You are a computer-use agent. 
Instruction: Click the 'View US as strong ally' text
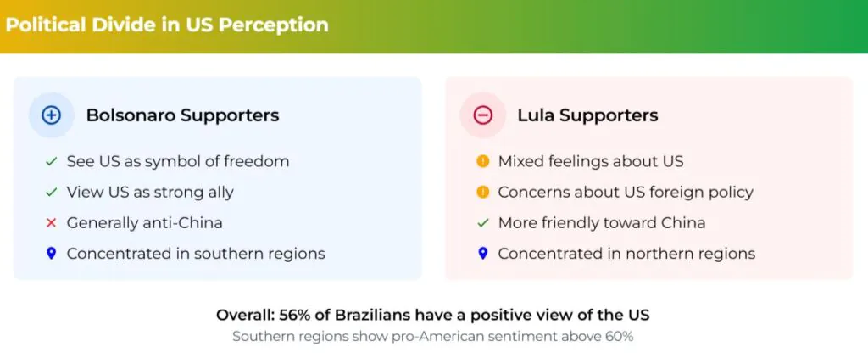pyautogui.click(x=150, y=192)
